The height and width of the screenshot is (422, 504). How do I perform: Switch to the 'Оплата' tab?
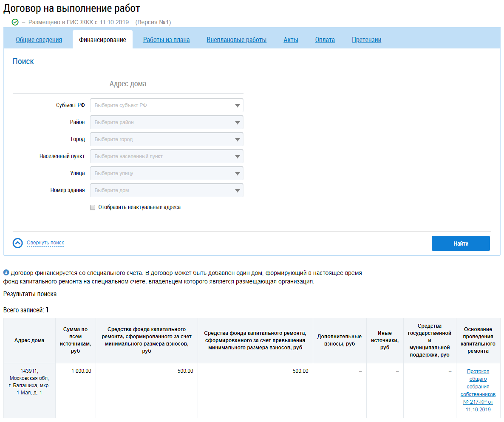tap(325, 40)
